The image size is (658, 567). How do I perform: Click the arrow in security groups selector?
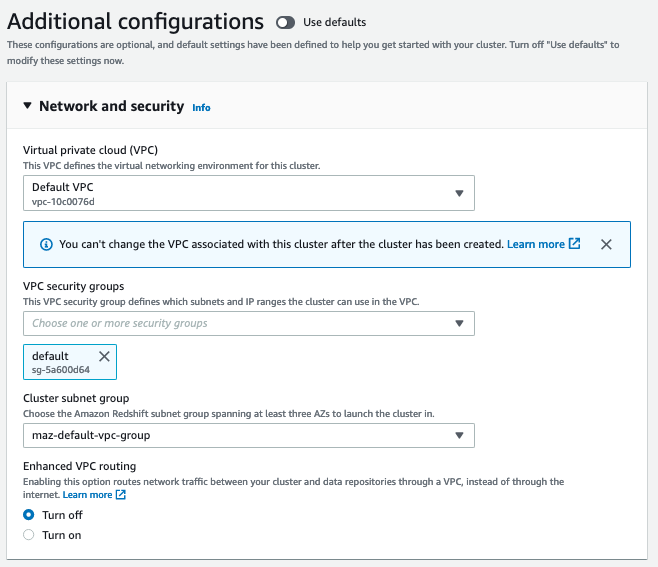[x=459, y=323]
